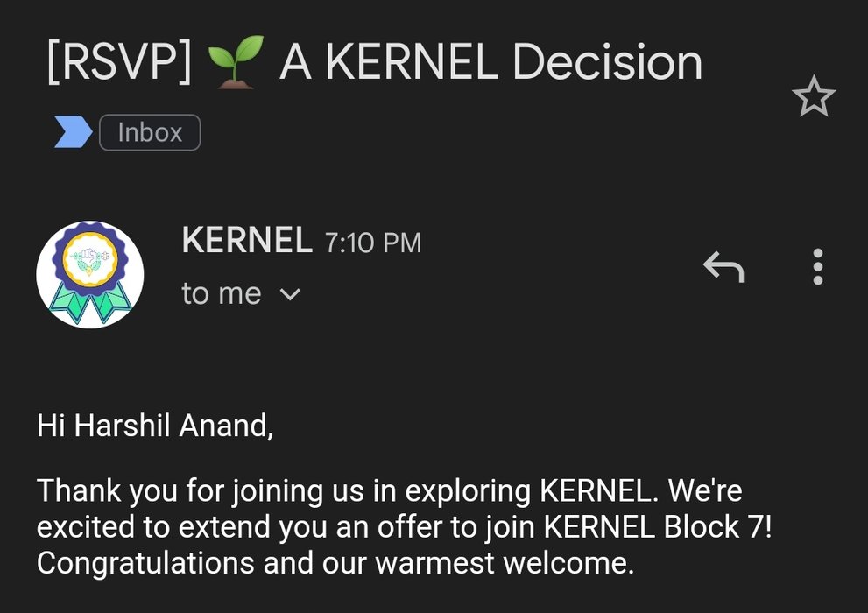This screenshot has width=868, height=613.
Task: Tap the reply arrow icon
Action: click(723, 267)
